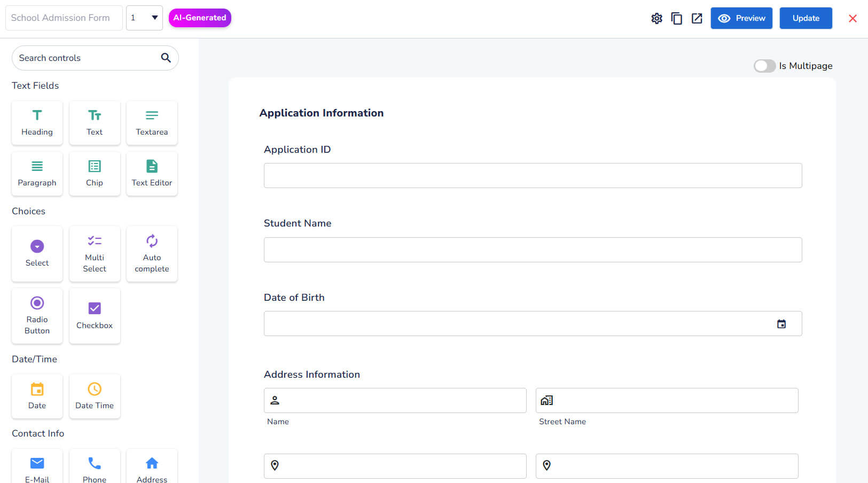Pick the Text Editor control
This screenshot has width=868, height=483.
click(152, 174)
